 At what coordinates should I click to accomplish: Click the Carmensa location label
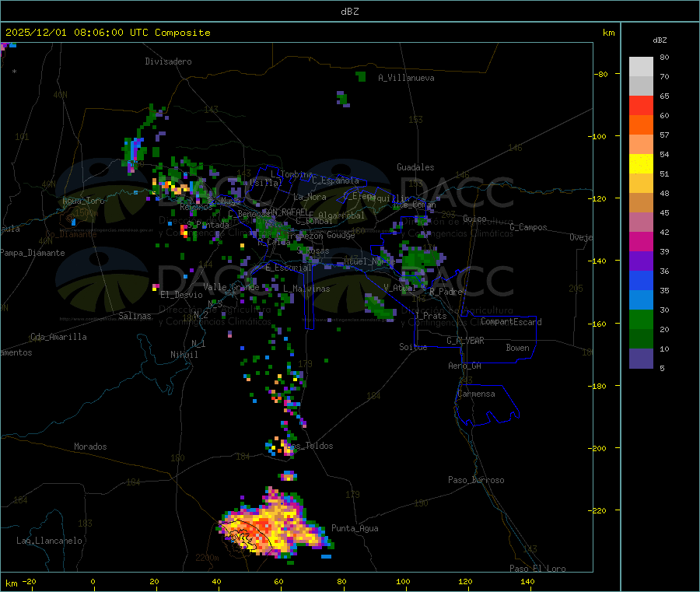coord(476,394)
